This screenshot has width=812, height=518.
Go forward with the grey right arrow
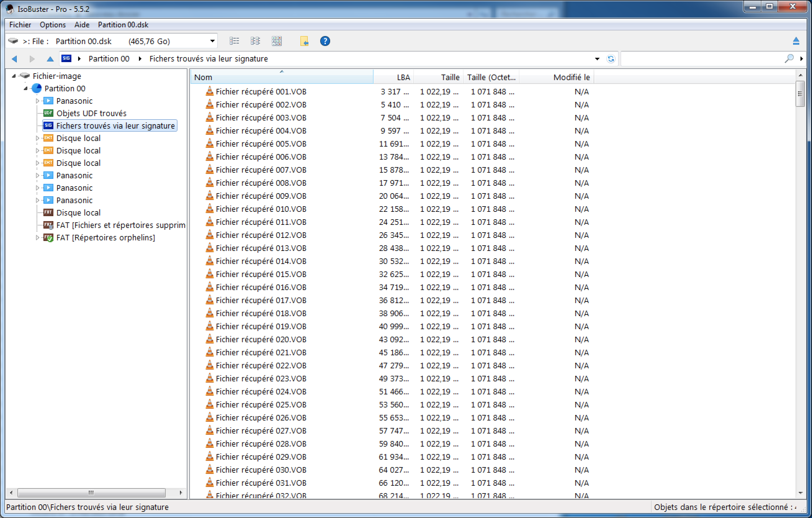pos(32,59)
